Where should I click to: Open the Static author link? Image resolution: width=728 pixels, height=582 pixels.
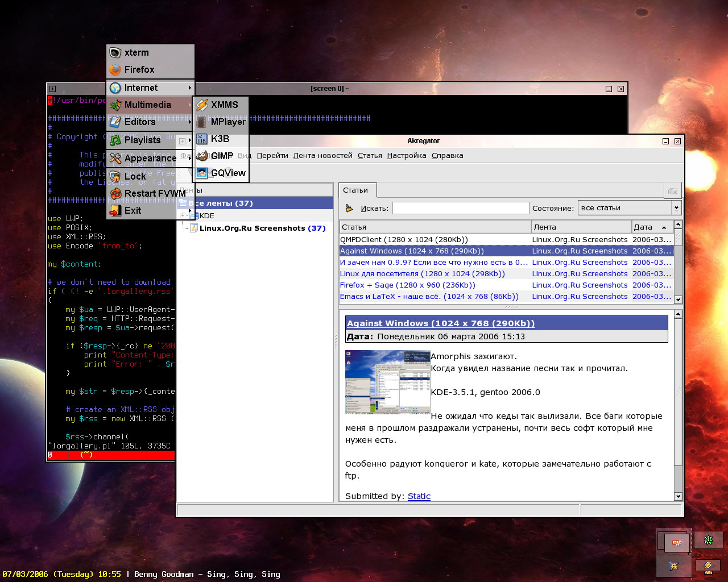[419, 496]
